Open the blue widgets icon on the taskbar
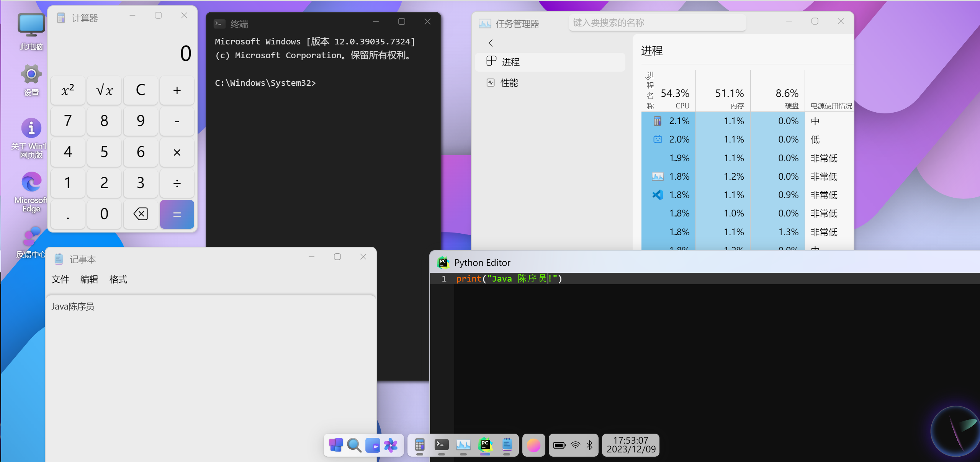 372,445
